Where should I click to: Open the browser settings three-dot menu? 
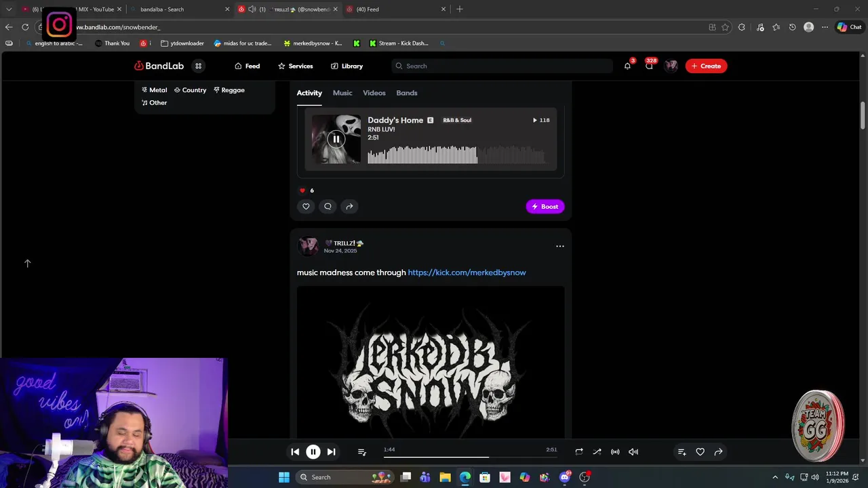pos(825,27)
